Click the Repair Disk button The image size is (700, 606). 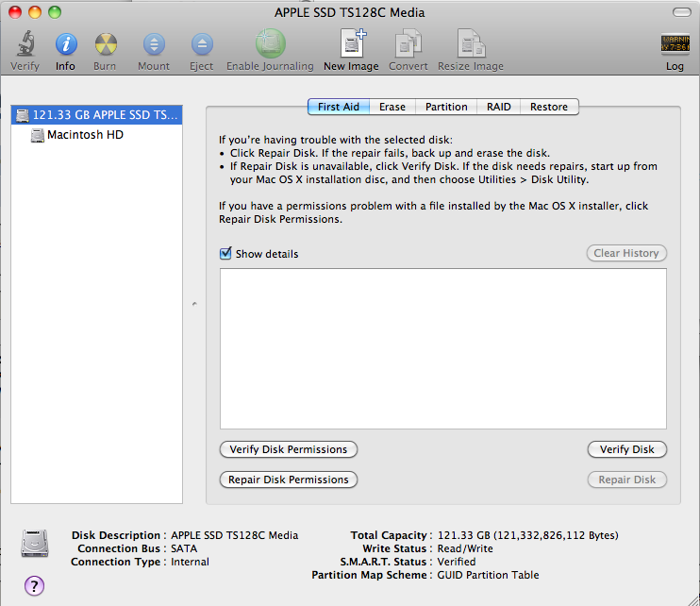[x=626, y=480]
